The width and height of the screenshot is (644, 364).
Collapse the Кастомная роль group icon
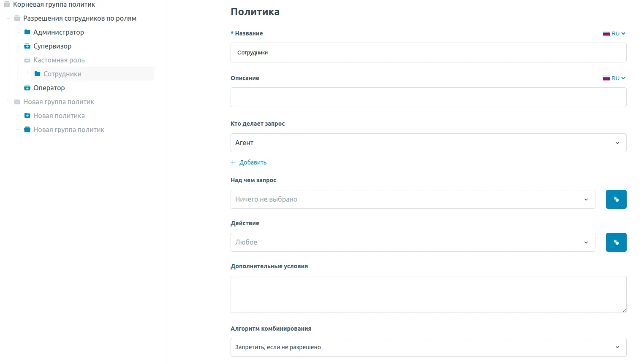pos(27,60)
